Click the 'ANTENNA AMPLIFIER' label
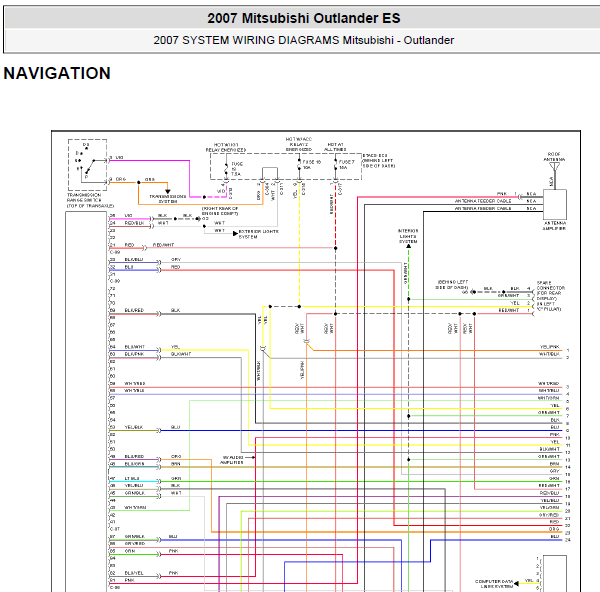This screenshot has height=592, width=600. pyautogui.click(x=554, y=225)
